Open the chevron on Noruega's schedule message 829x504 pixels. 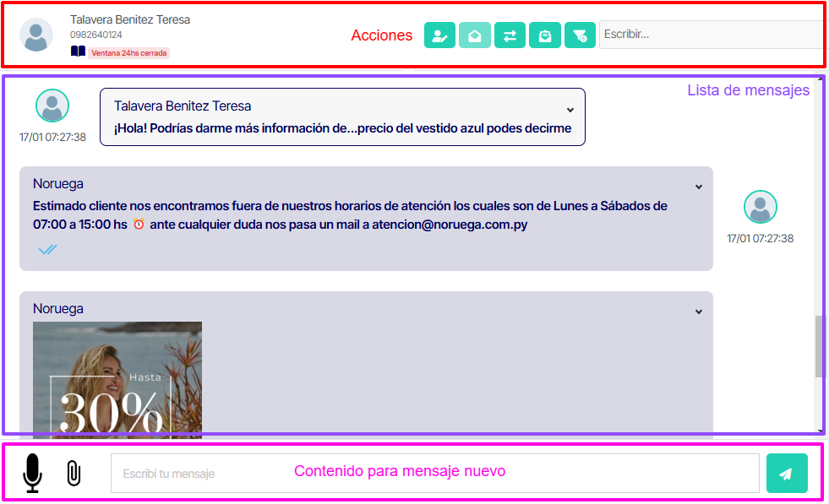[x=698, y=187]
